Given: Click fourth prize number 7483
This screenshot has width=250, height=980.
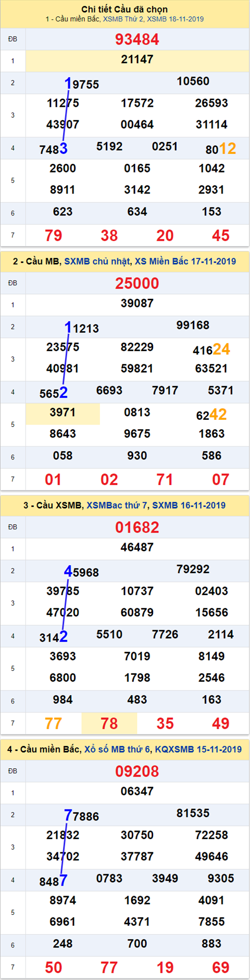Looking at the screenshot, I should coord(54,149).
